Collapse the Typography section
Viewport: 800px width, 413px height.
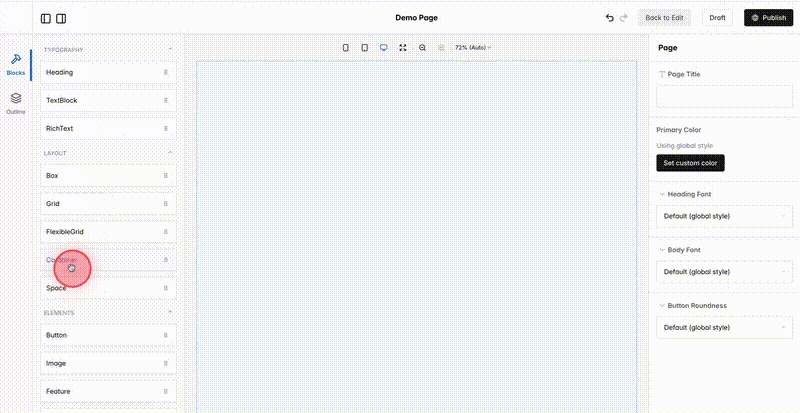(x=170, y=50)
